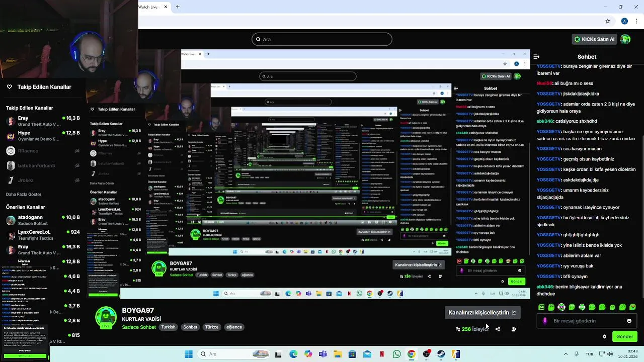644x362 pixels.
Task: Open Sadece Sohbet category link under BOYGA97
Action: [x=139, y=327]
